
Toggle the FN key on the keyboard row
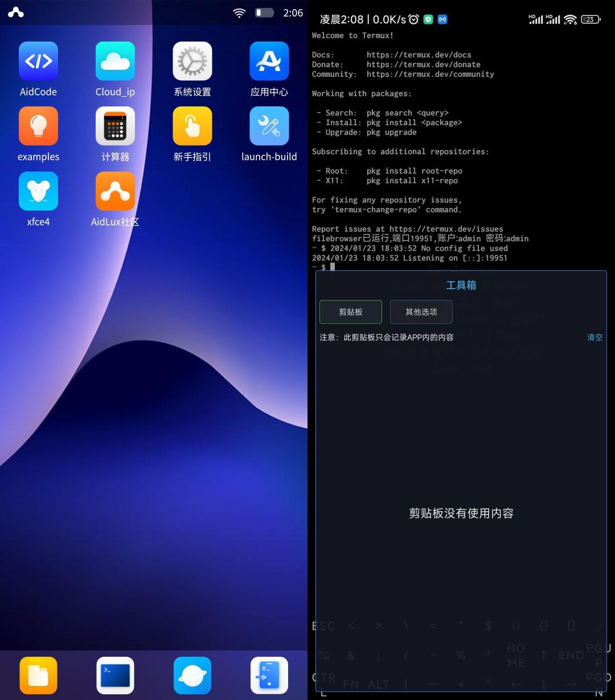click(350, 684)
